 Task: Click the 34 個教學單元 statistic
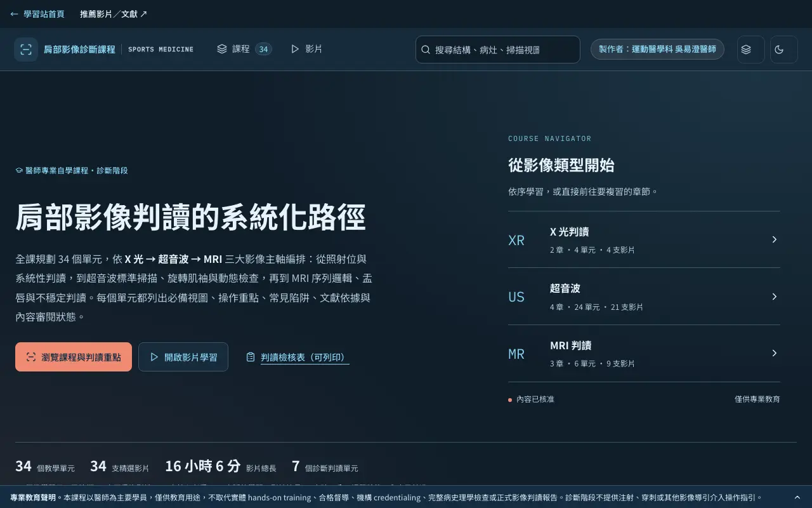(x=45, y=466)
